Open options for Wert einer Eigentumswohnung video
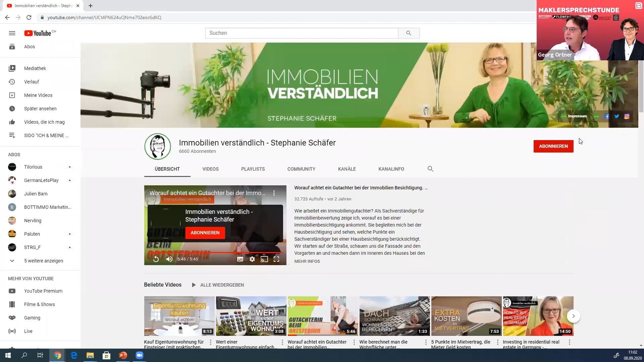The image size is (644, 362). 282,342
